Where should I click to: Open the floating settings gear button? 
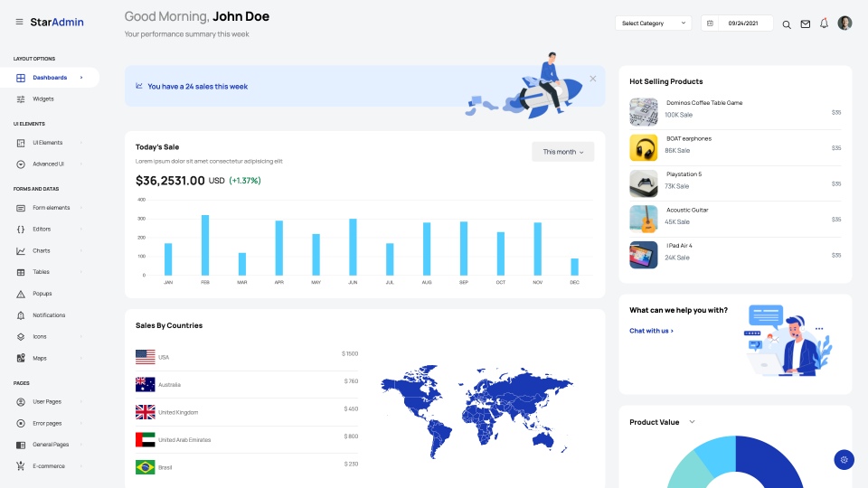844,460
